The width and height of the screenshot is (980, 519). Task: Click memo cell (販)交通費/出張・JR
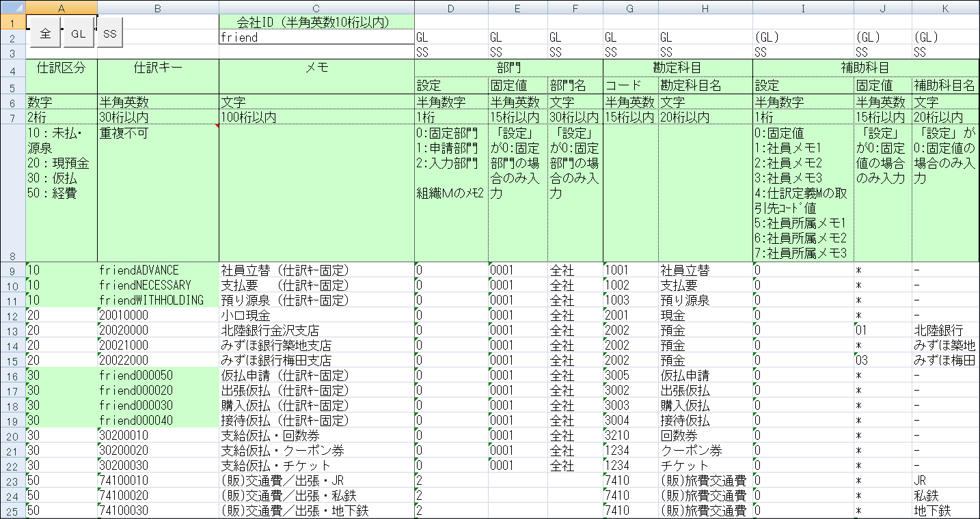click(316, 481)
